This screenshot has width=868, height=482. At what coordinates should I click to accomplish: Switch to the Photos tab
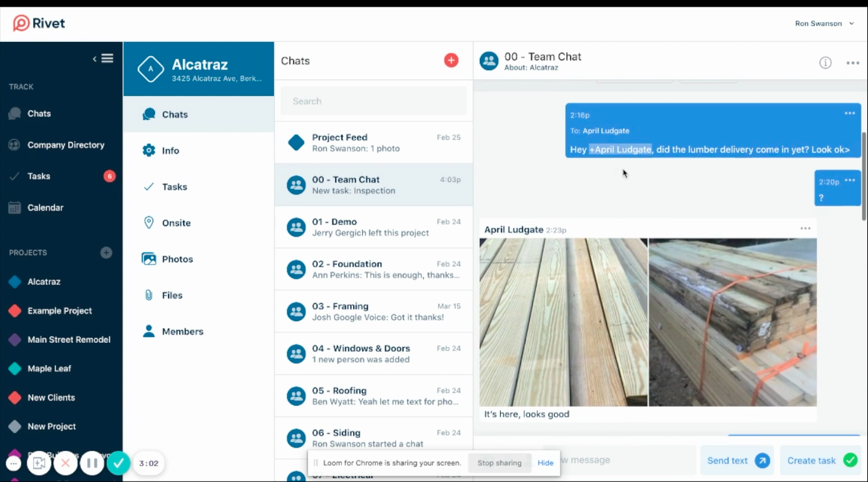(x=198, y=259)
